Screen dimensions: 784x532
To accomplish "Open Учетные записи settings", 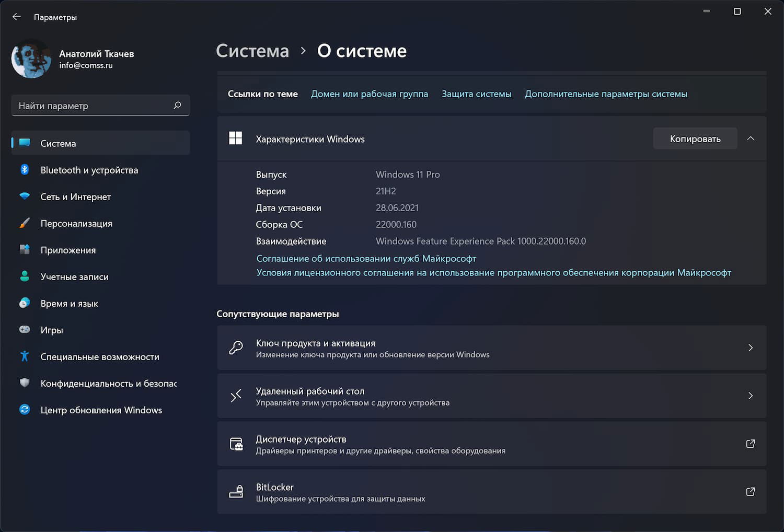I will (74, 276).
